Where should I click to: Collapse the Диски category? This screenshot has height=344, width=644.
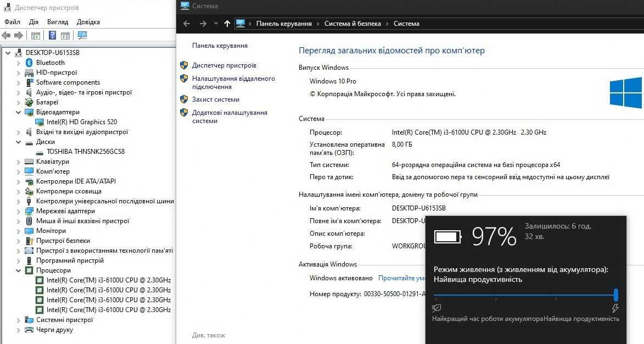tap(18, 142)
